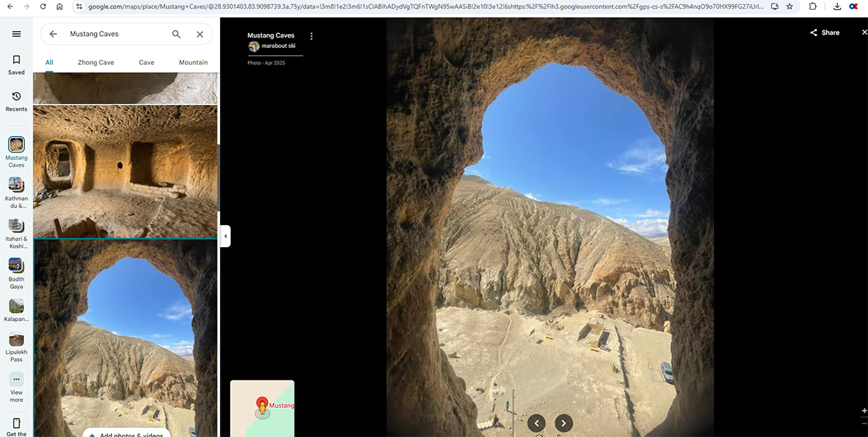Close the photo viewer
The height and width of the screenshot is (437, 868).
point(864,32)
